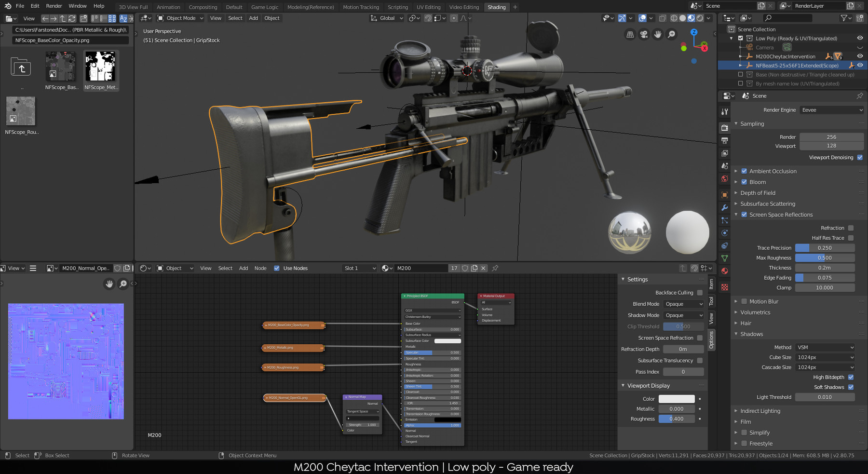This screenshot has width=868, height=474.
Task: Toggle orthographic view with grid icon in viewport
Action: [x=630, y=34]
